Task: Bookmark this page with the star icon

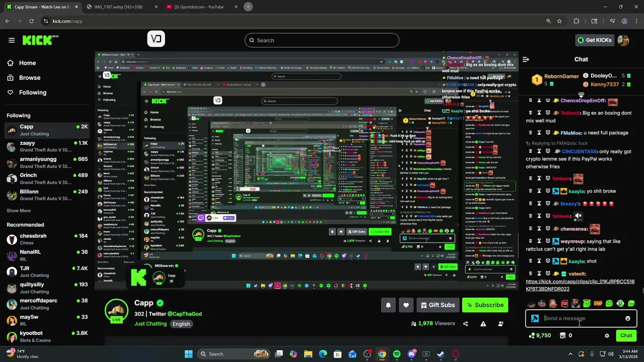Action: 559,21
